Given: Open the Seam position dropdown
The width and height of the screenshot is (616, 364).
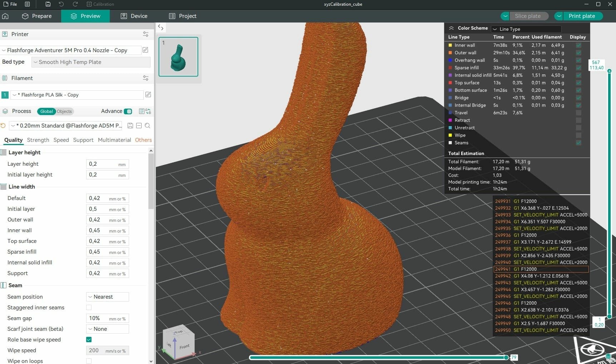Looking at the screenshot, I should click(107, 297).
